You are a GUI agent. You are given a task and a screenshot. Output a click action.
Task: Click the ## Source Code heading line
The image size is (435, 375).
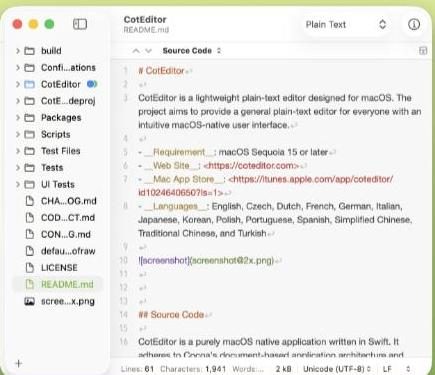[x=171, y=315]
